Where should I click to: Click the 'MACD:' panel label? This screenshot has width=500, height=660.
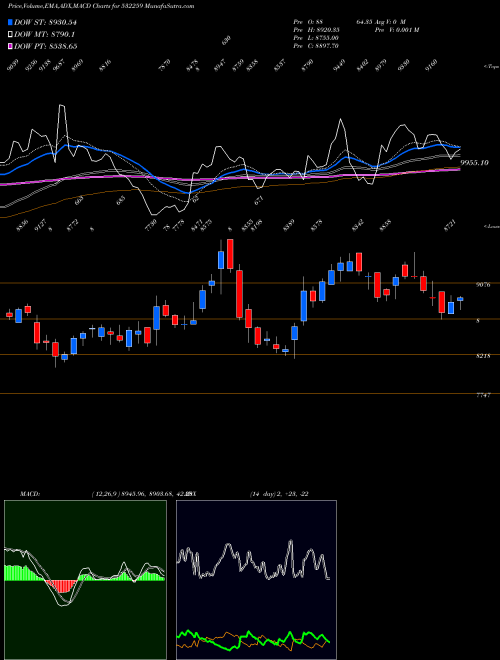[x=29, y=494]
